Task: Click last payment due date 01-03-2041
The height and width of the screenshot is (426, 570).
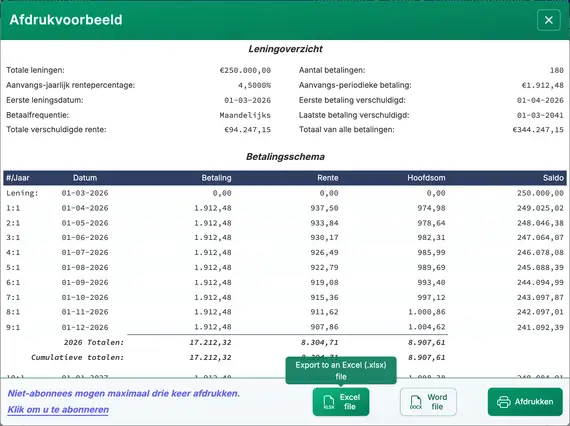Action: click(x=540, y=115)
